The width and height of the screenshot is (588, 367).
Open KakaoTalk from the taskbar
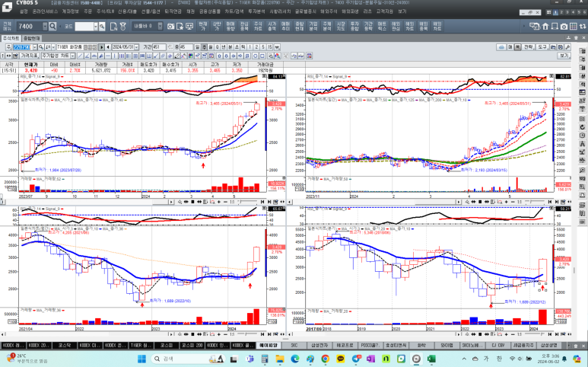point(341,359)
